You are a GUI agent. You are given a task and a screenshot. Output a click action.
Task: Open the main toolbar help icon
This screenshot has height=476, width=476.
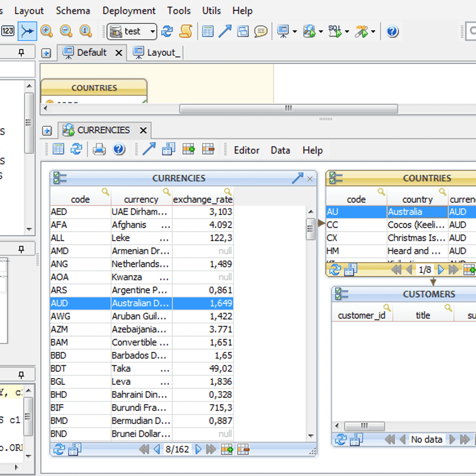(x=392, y=31)
